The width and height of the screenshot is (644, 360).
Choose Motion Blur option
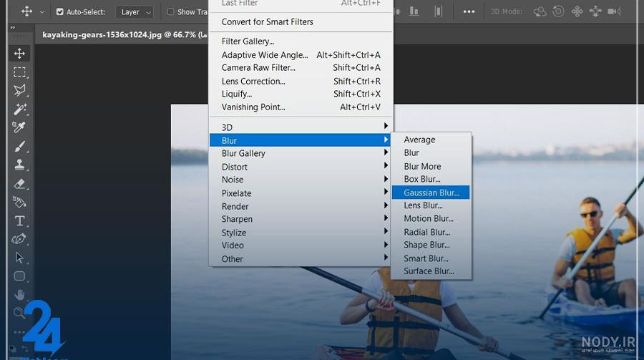click(x=431, y=218)
